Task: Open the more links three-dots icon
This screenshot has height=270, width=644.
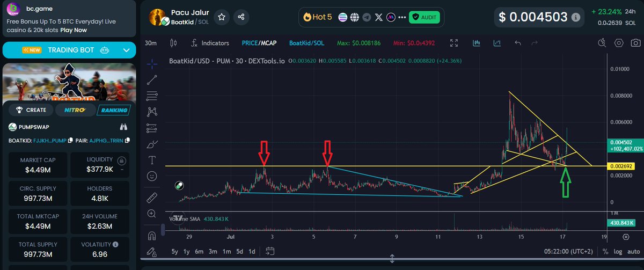Action: (402, 17)
